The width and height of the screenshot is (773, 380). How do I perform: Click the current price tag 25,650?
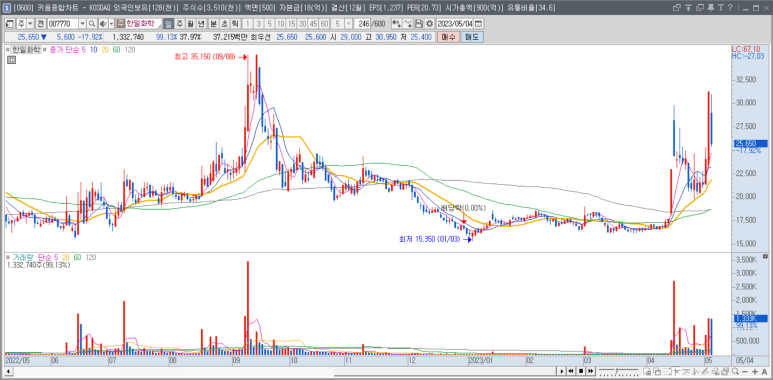tap(750, 143)
